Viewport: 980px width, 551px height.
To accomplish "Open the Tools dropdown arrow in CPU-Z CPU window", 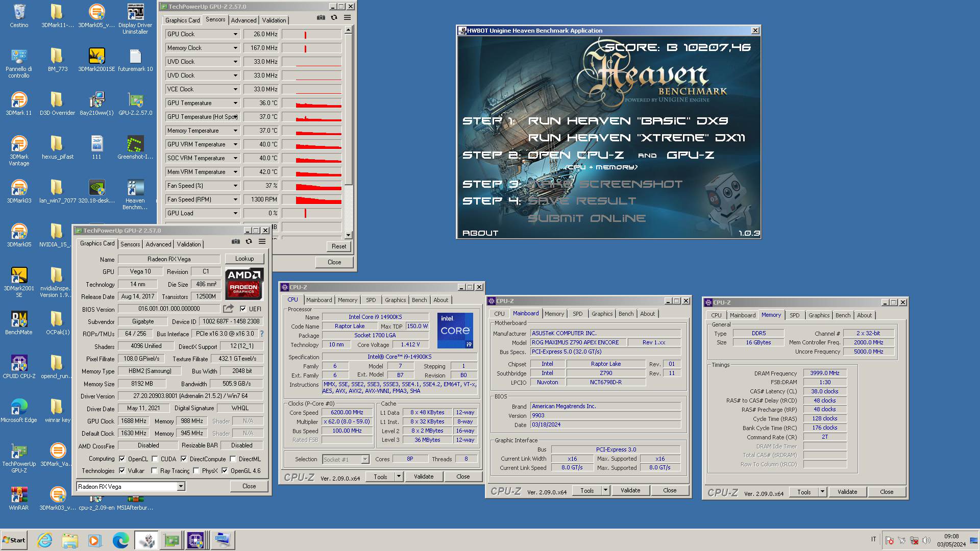I will [x=399, y=477].
